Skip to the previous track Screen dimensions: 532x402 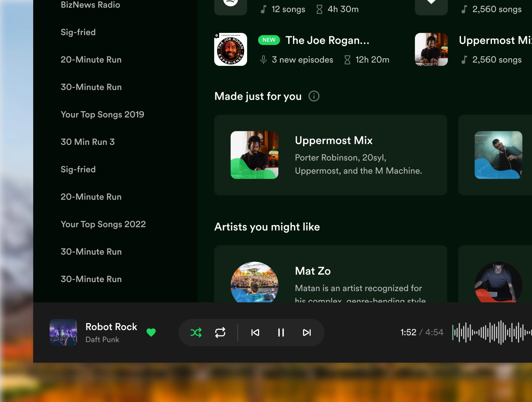(255, 332)
